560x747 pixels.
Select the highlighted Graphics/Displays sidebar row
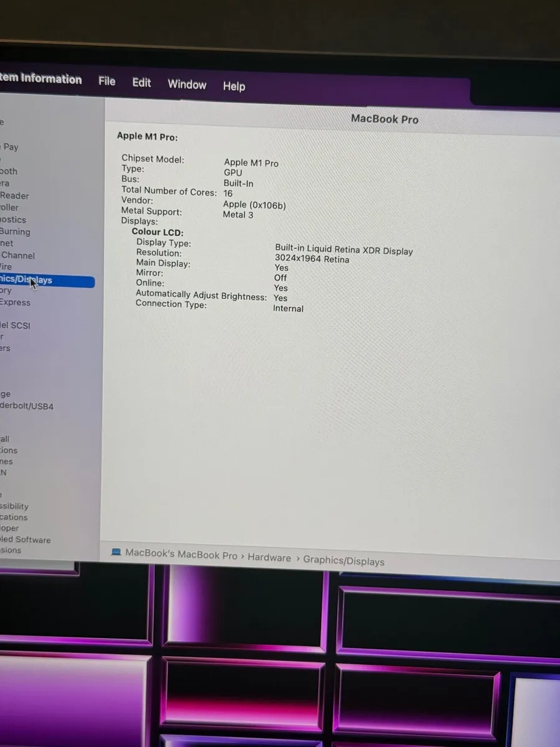click(47, 281)
